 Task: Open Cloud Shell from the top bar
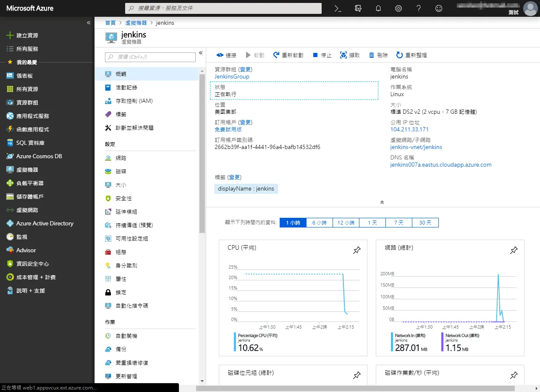[x=338, y=8]
